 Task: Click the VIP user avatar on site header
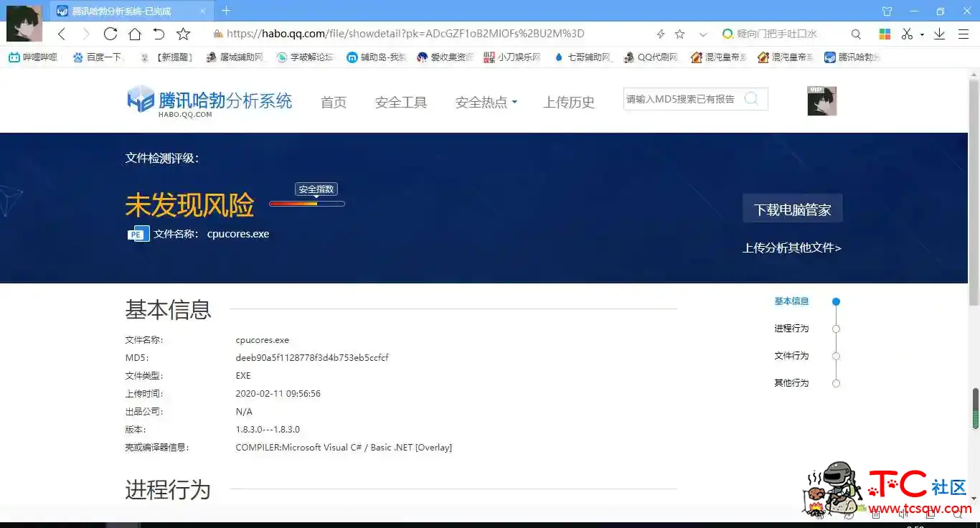(822, 101)
